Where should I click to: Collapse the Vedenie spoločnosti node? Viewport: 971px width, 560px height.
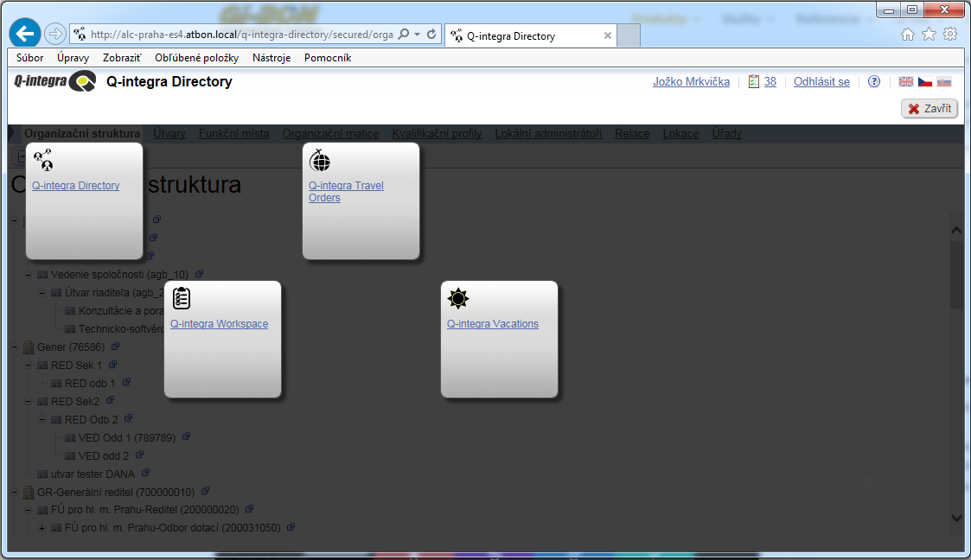pos(29,274)
